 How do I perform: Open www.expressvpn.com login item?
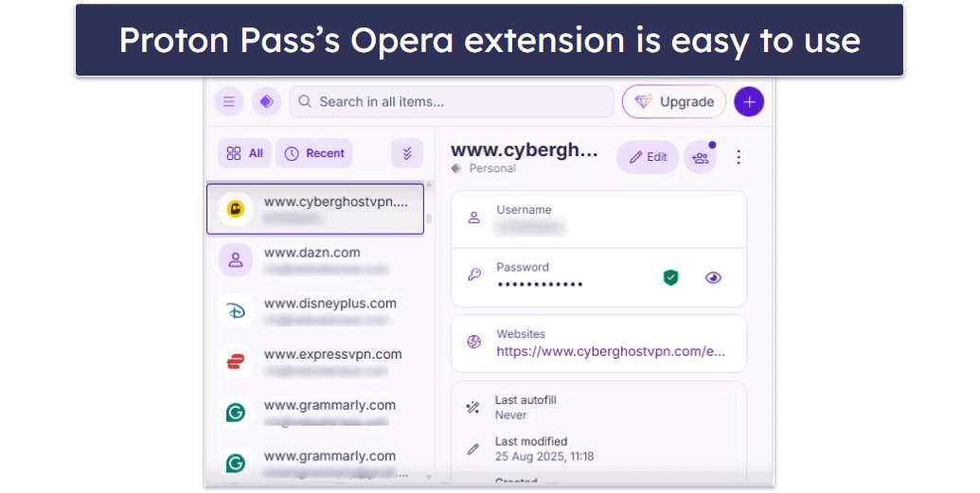point(315,361)
